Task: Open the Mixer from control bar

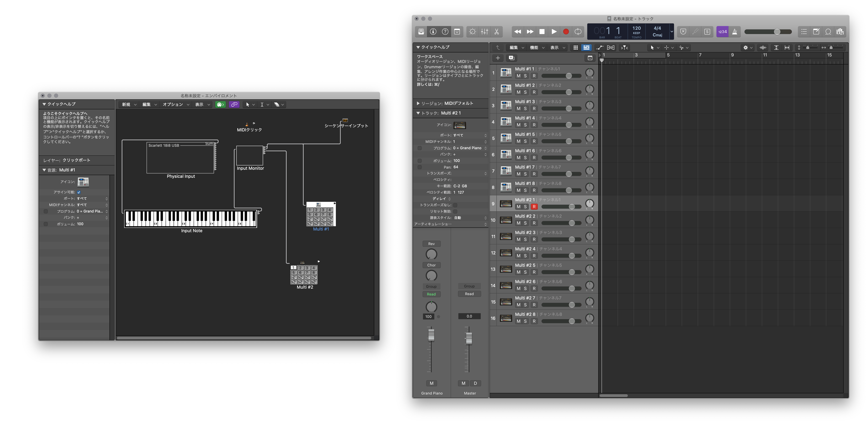Action: [484, 32]
